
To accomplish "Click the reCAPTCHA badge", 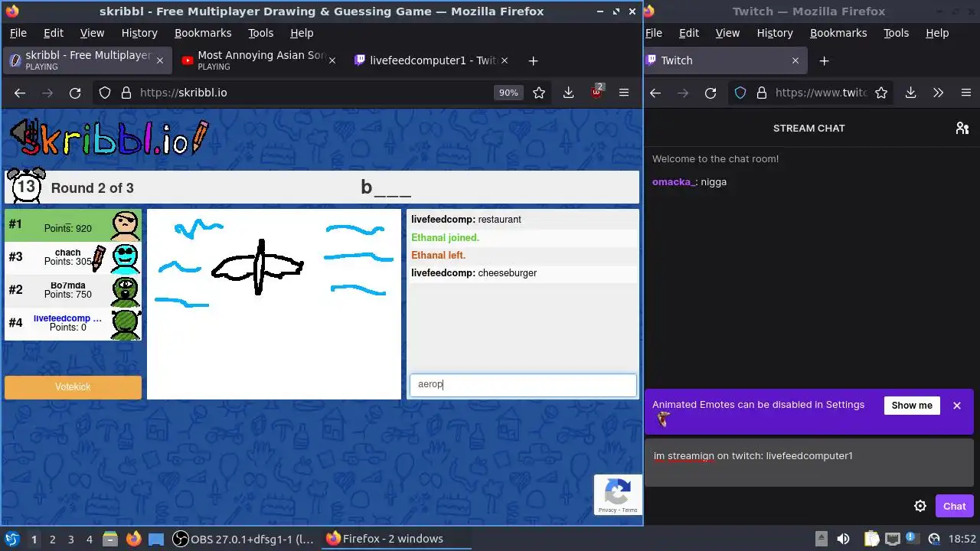I will (x=617, y=495).
